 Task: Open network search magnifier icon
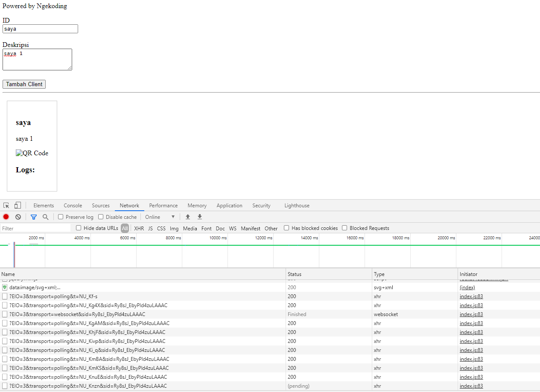(46, 217)
